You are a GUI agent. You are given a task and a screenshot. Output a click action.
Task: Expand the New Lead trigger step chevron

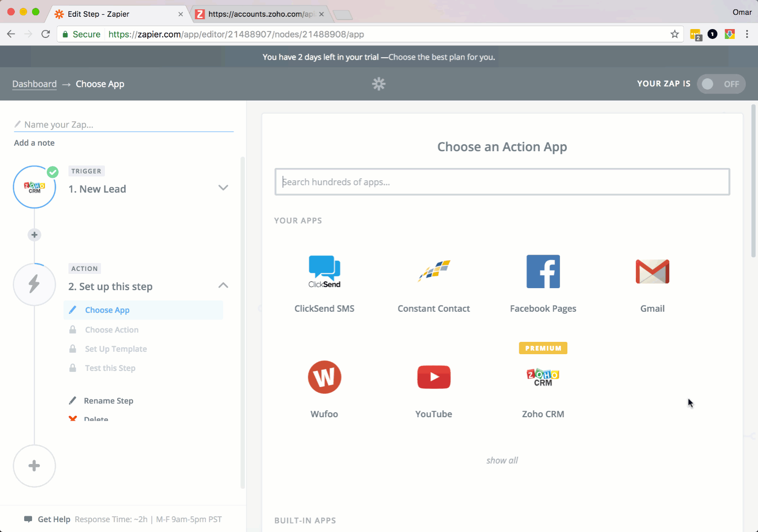pos(223,188)
